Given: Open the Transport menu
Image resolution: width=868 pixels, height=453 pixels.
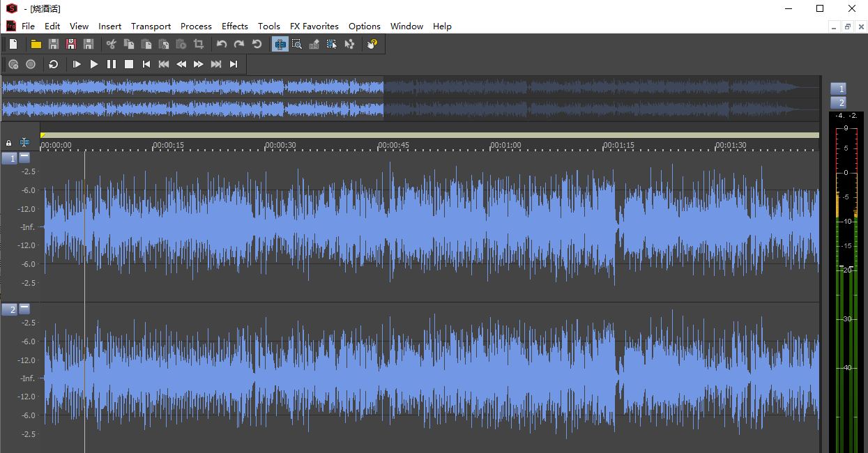Looking at the screenshot, I should point(151,26).
